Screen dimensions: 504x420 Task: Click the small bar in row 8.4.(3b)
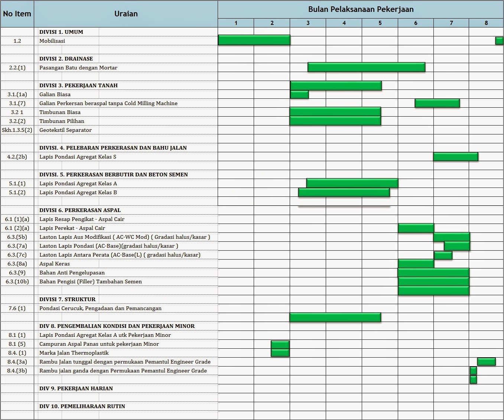(473, 371)
